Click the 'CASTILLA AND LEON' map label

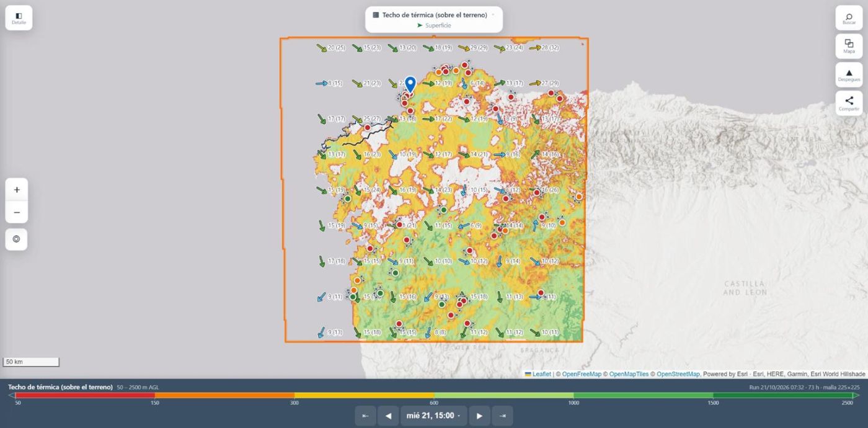(x=745, y=288)
